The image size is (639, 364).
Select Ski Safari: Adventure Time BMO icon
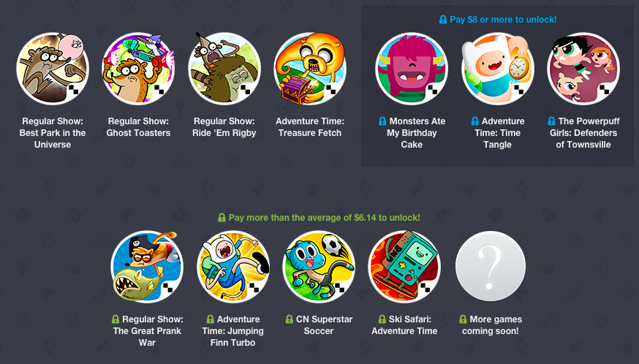click(x=404, y=267)
